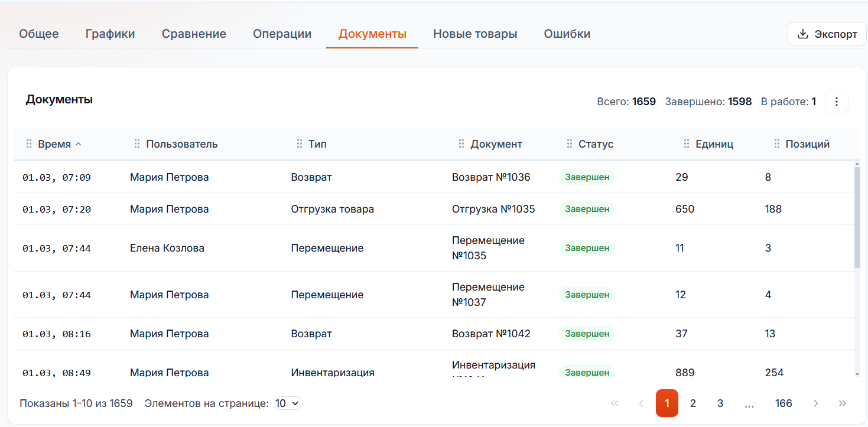Open the items per page dropdown
This screenshot has width=868, height=427.
pyautogui.click(x=288, y=403)
